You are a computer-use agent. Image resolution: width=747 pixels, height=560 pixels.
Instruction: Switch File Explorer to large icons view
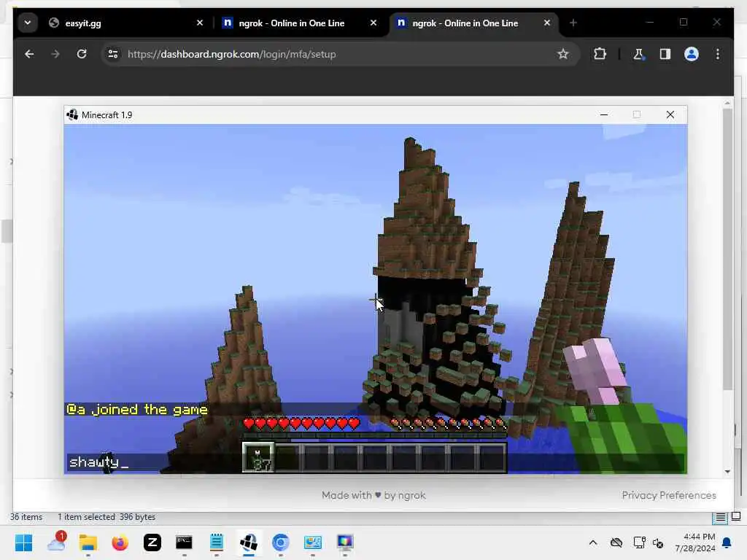736,516
